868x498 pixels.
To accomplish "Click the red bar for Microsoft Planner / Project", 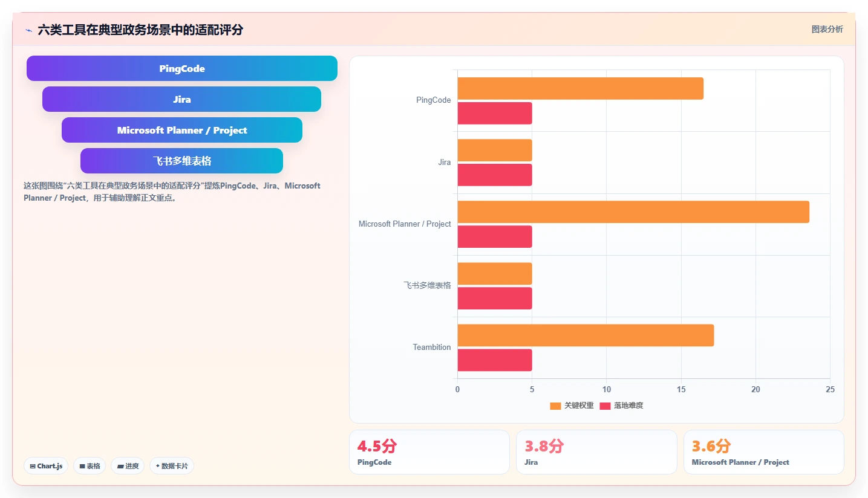I will click(495, 237).
